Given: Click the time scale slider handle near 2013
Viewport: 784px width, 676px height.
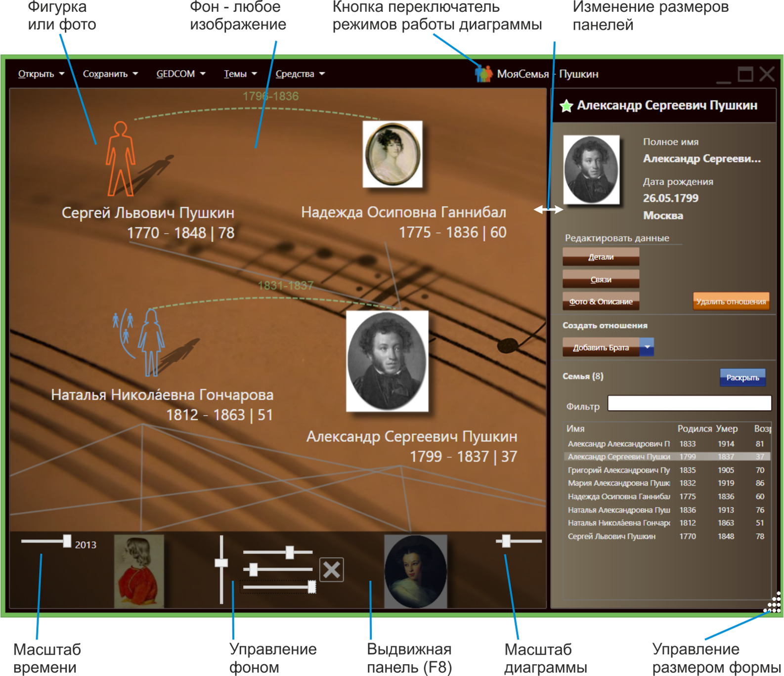Looking at the screenshot, I should coord(67,541).
